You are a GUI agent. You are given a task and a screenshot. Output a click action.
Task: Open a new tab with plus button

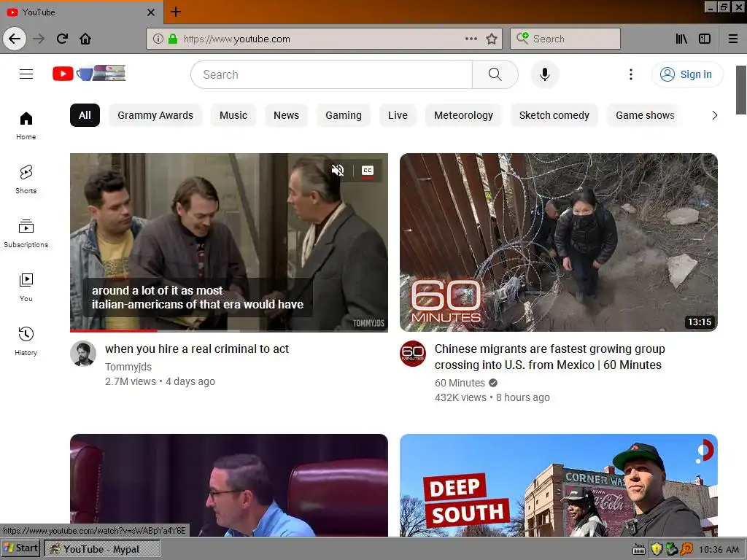176,12
